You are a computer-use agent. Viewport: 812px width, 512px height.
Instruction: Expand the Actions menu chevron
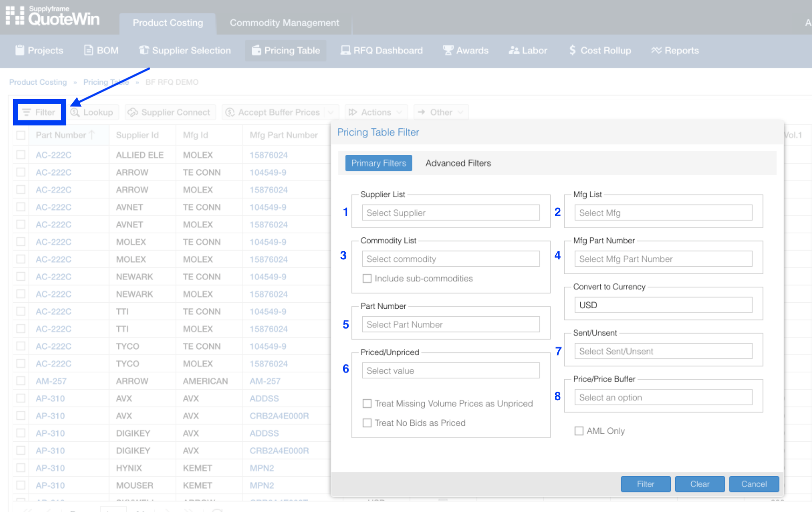(x=399, y=112)
